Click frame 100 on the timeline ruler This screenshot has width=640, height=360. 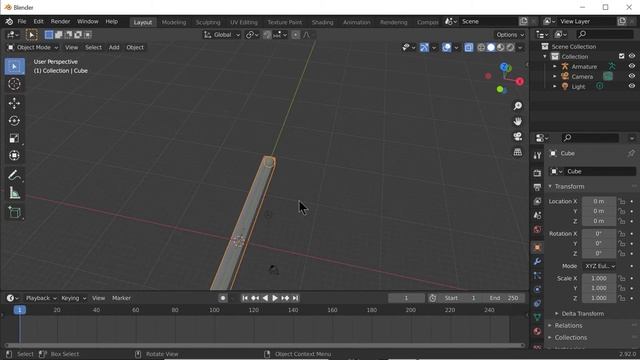point(214,310)
